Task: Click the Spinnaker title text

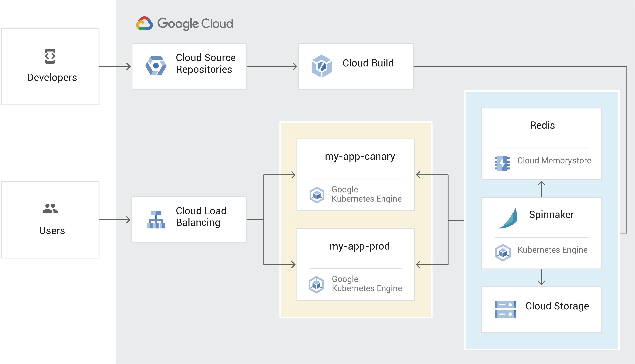Action: 551,215
